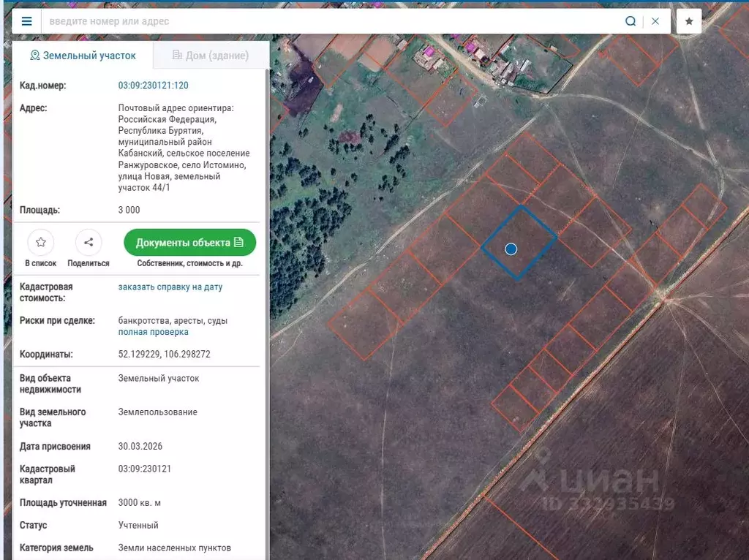The height and width of the screenshot is (560, 749).
Task: Click the blue parcel center marker
Action: click(511, 249)
